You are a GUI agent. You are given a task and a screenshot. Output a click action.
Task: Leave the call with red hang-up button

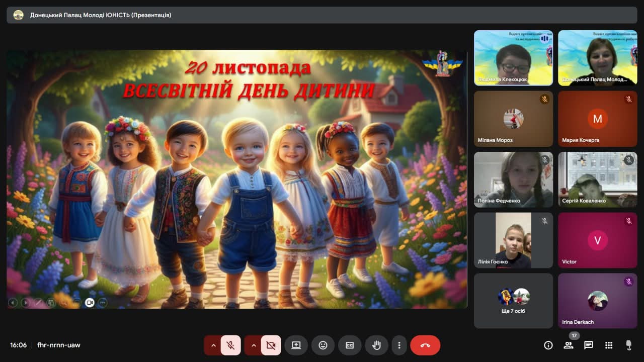point(425,345)
